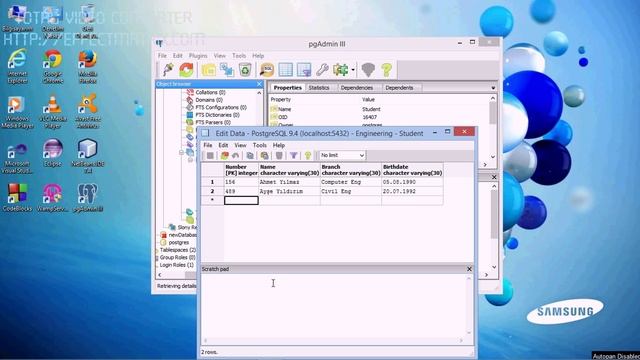The height and width of the screenshot is (360, 640).
Task: Open the No limit dropdown
Action: (x=342, y=156)
